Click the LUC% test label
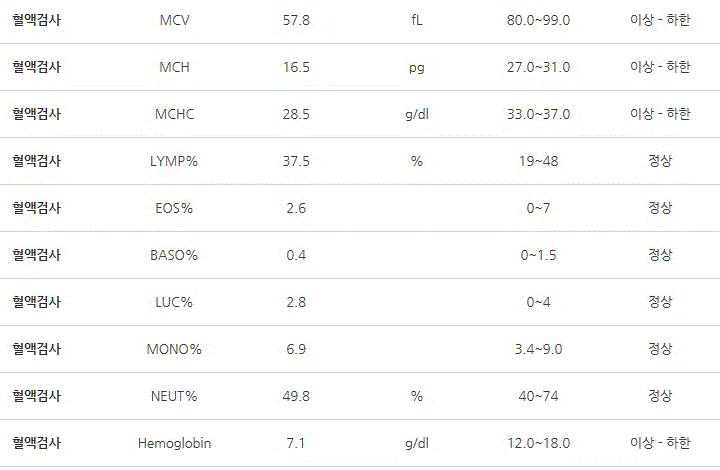720x470 pixels. 174,302
